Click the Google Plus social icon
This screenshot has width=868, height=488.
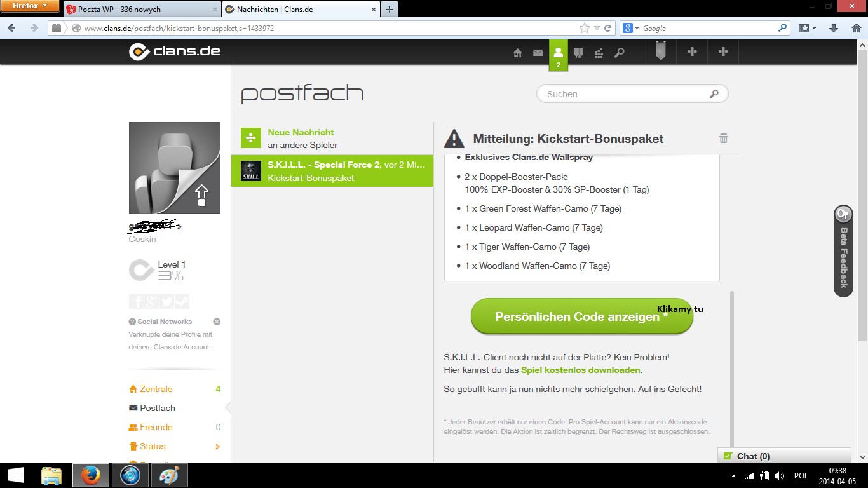(x=151, y=301)
